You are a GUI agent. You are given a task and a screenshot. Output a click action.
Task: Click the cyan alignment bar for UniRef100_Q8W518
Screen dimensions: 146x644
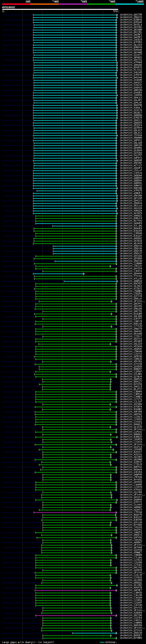pyautogui.click(x=91, y=281)
